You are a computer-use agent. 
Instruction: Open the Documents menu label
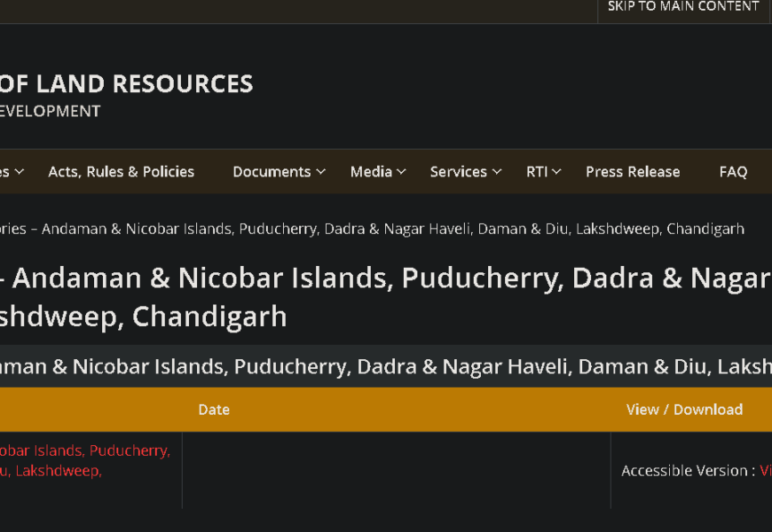272,172
